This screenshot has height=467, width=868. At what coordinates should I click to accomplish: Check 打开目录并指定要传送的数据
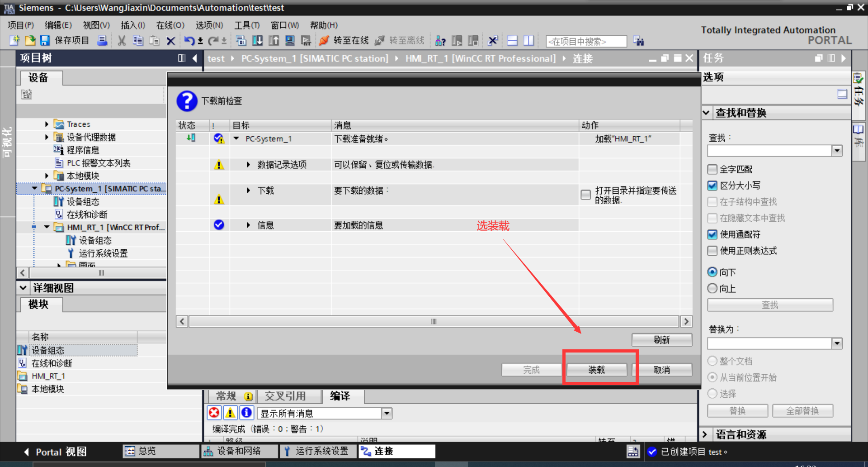(585, 195)
